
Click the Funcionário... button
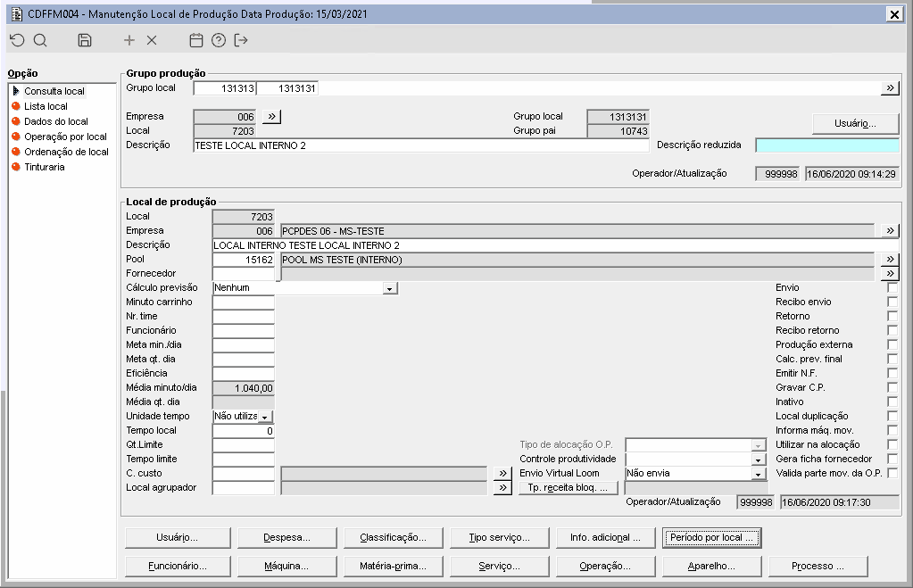click(x=178, y=566)
